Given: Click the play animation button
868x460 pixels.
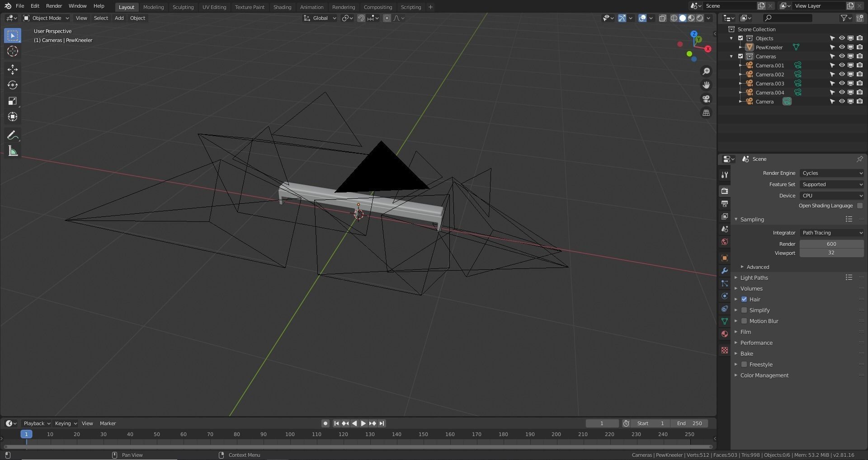Looking at the screenshot, I should point(363,423).
